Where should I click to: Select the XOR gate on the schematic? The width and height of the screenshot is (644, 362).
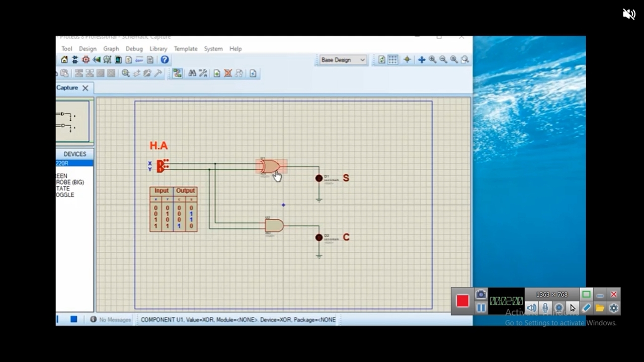[270, 166]
